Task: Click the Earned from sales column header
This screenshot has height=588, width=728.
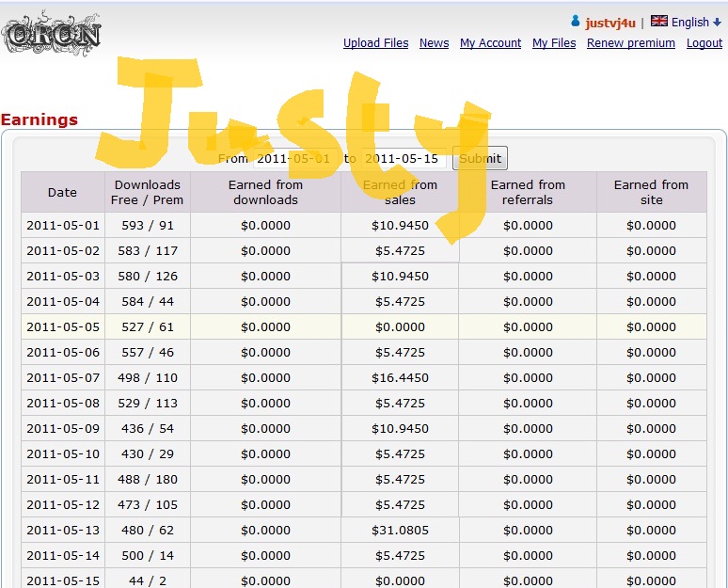Action: click(x=400, y=193)
